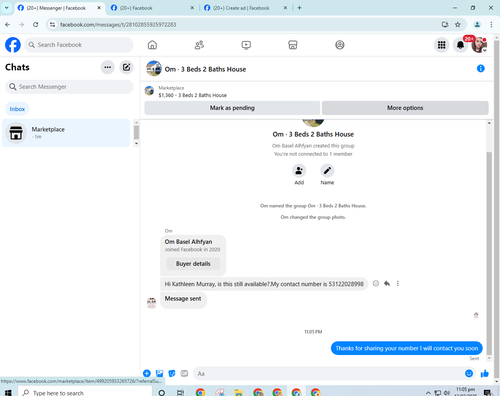Viewport: 500px width, 396px height.
Task: Click the Buyer details button
Action: tap(193, 264)
